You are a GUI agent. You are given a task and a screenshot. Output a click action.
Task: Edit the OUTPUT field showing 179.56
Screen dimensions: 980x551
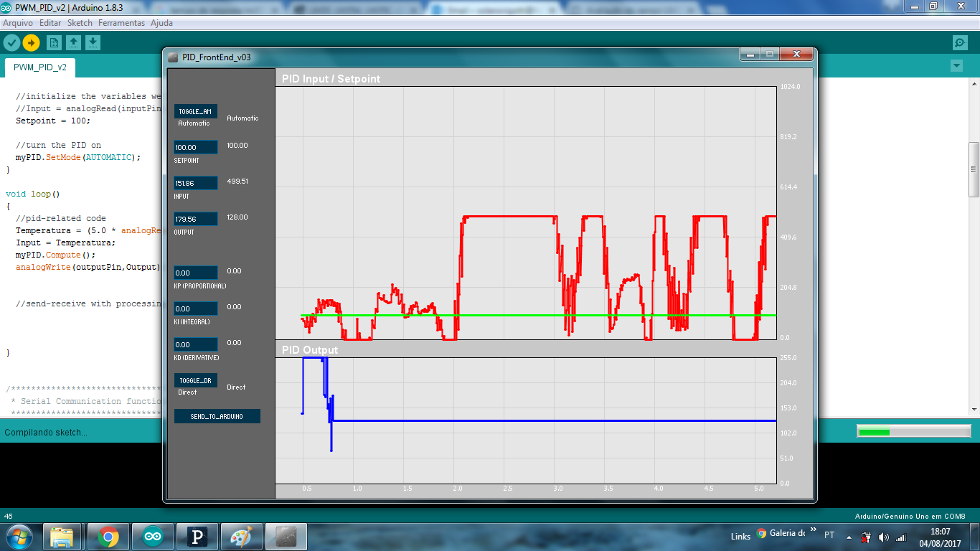point(196,219)
